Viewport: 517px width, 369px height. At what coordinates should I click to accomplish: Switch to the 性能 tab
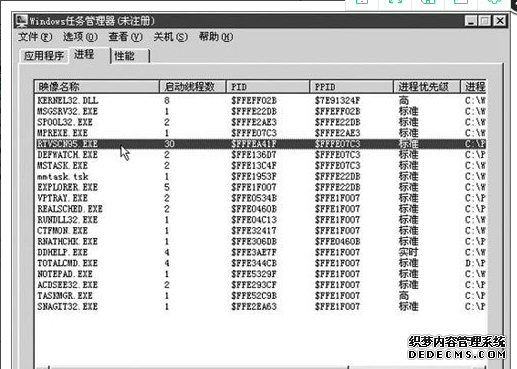(x=130, y=56)
